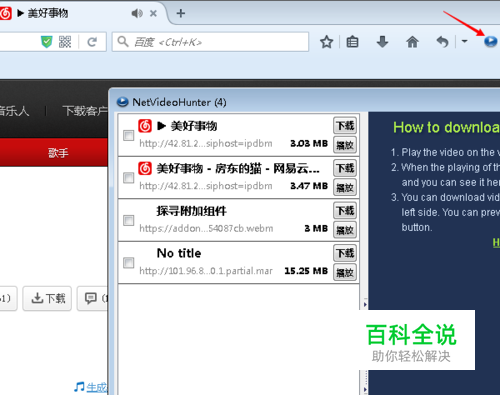Download the 探寻附加组件 webm file
This screenshot has width=500, height=395.
click(x=345, y=210)
